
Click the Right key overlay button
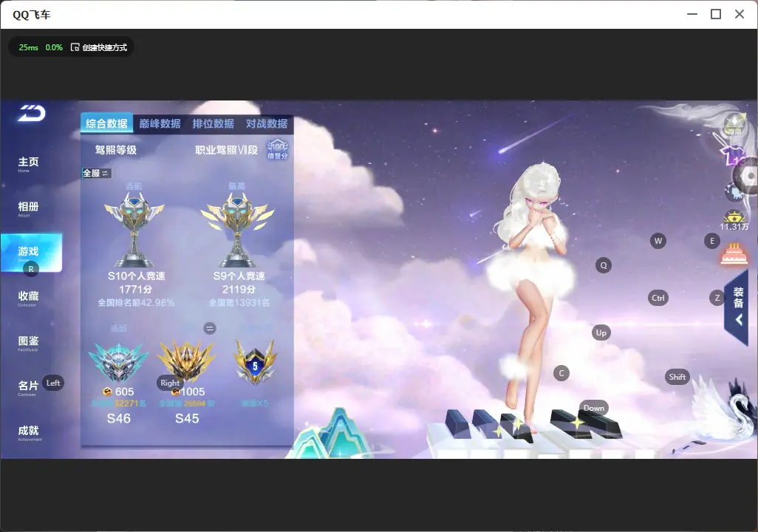[x=170, y=383]
